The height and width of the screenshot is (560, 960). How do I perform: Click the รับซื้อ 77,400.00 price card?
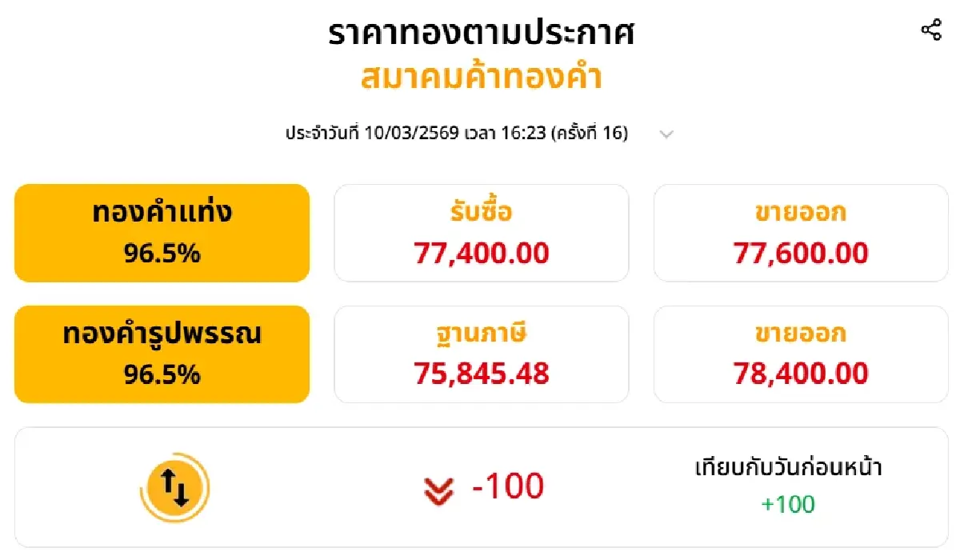[482, 232]
